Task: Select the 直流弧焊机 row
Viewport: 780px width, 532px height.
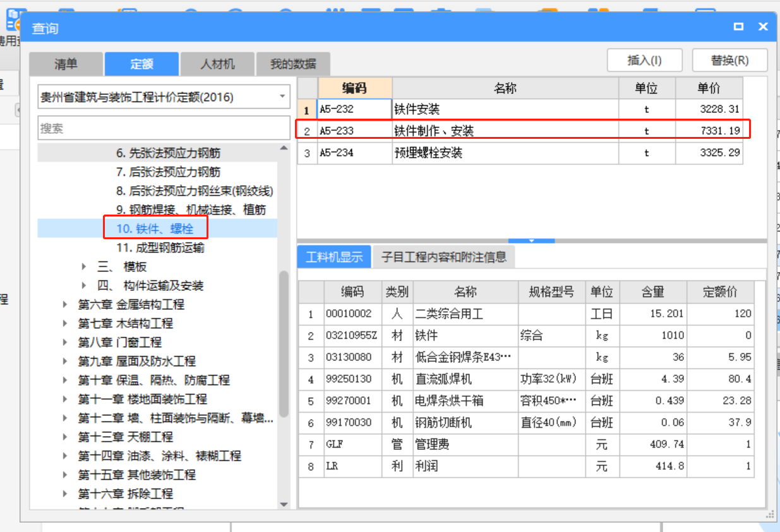Action: coord(526,379)
